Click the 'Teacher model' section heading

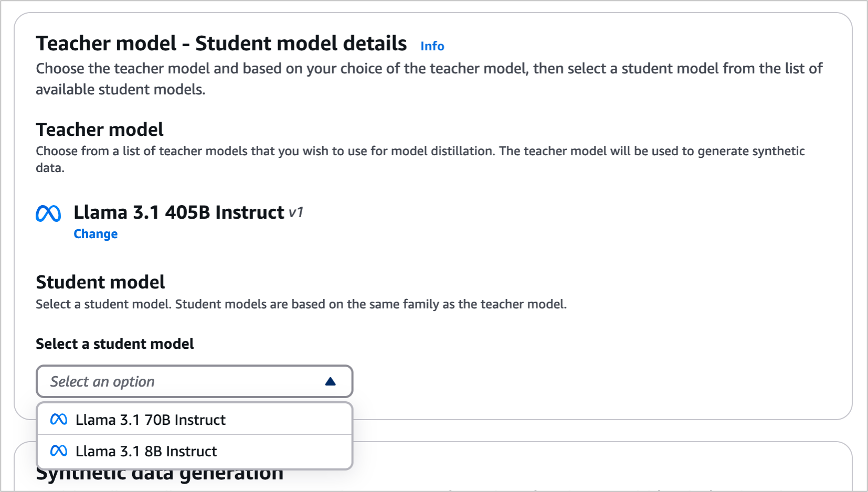tap(100, 130)
